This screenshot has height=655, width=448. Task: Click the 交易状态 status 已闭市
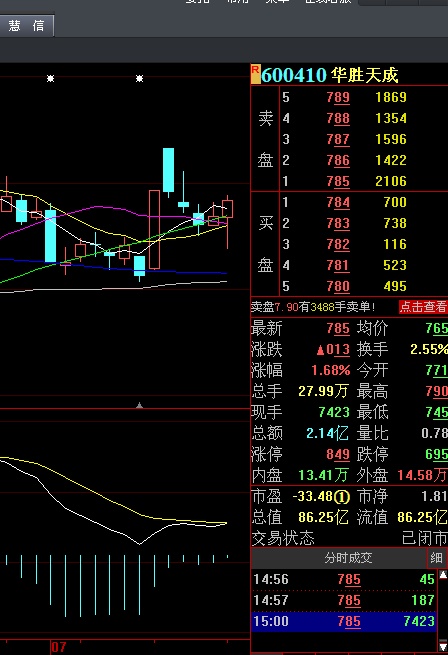point(424,538)
